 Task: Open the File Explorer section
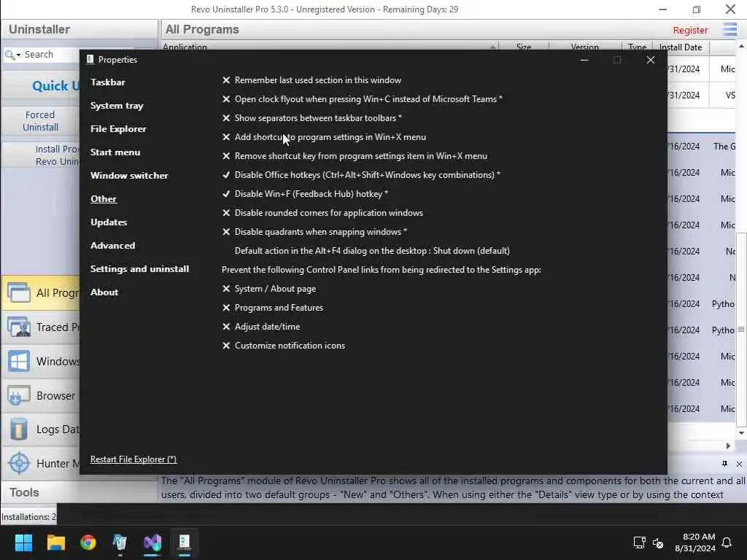coord(118,129)
